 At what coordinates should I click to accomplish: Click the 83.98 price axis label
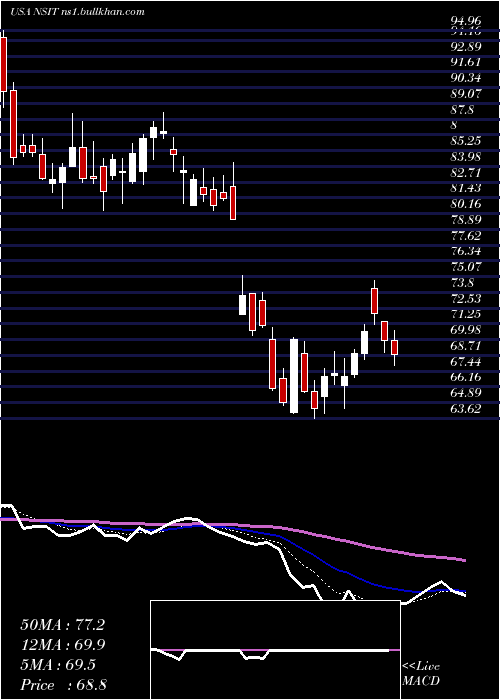(x=466, y=157)
